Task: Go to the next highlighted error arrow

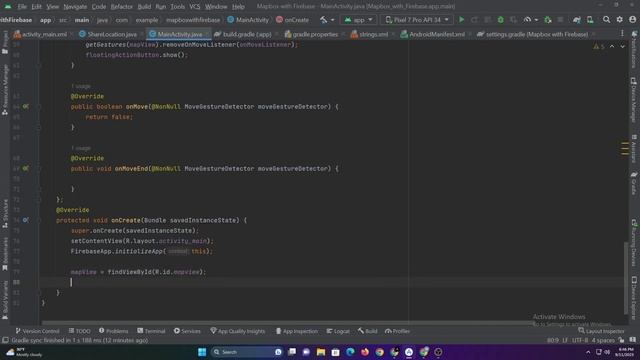Action: click(x=622, y=47)
